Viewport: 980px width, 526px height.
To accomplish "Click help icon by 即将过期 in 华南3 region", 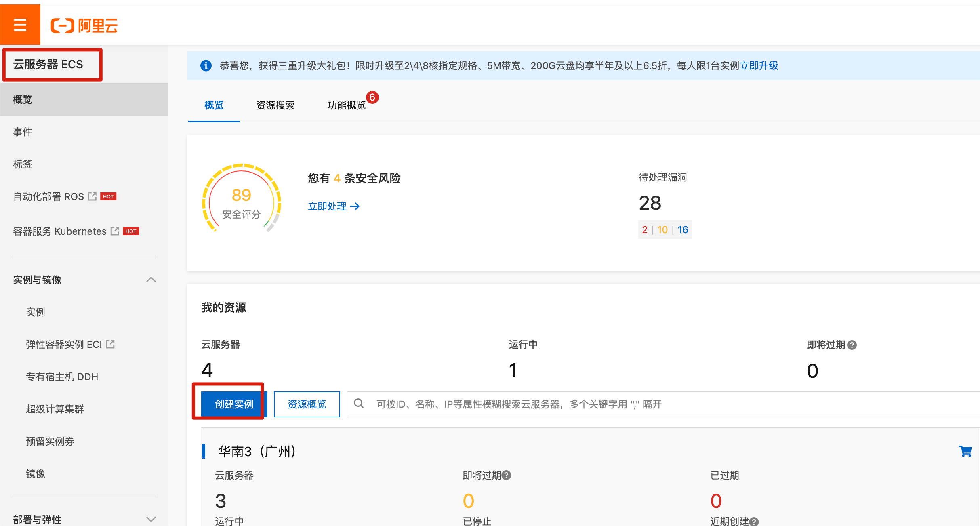I will 507,475.
